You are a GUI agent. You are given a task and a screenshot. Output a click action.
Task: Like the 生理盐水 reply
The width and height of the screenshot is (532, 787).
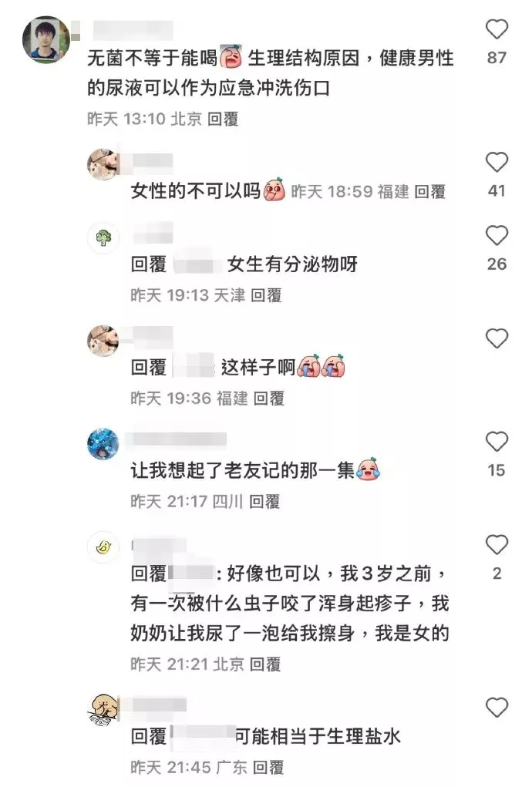497,707
